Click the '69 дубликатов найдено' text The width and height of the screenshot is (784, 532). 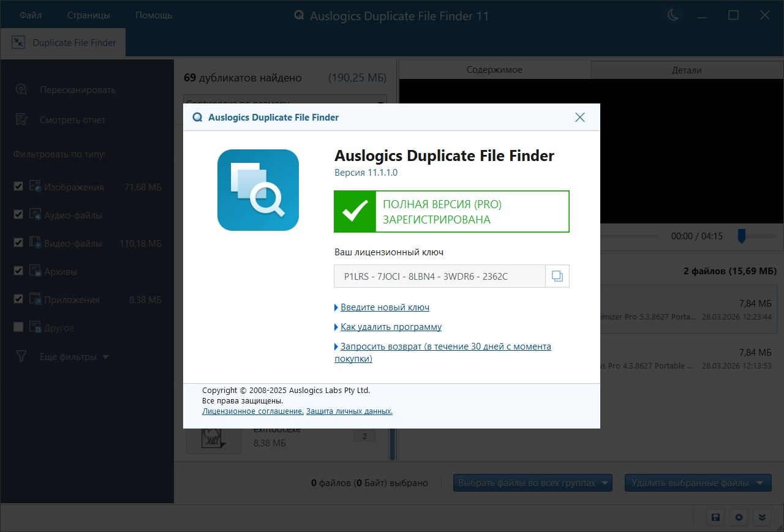click(x=243, y=78)
